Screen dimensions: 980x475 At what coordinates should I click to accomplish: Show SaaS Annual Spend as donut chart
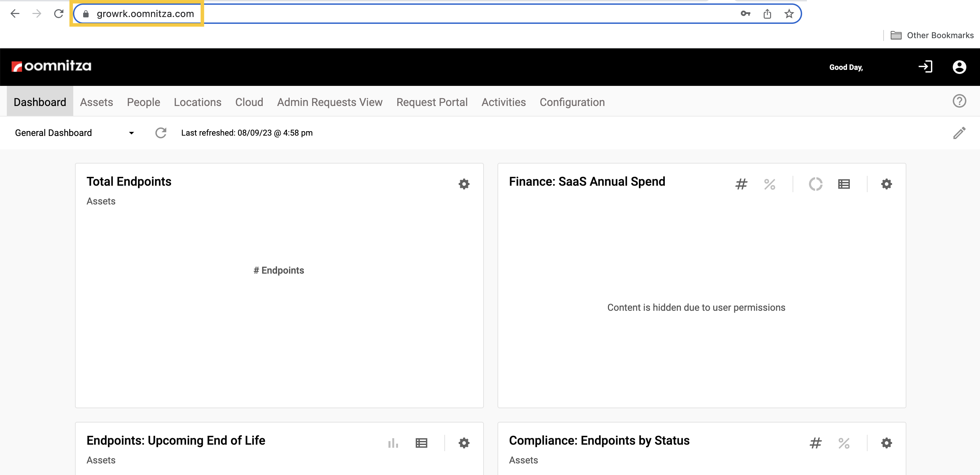click(815, 184)
